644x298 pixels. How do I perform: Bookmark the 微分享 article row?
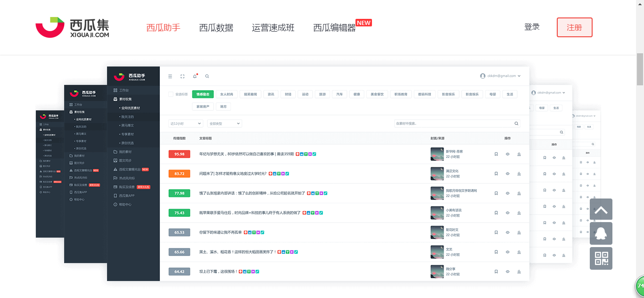(496, 272)
